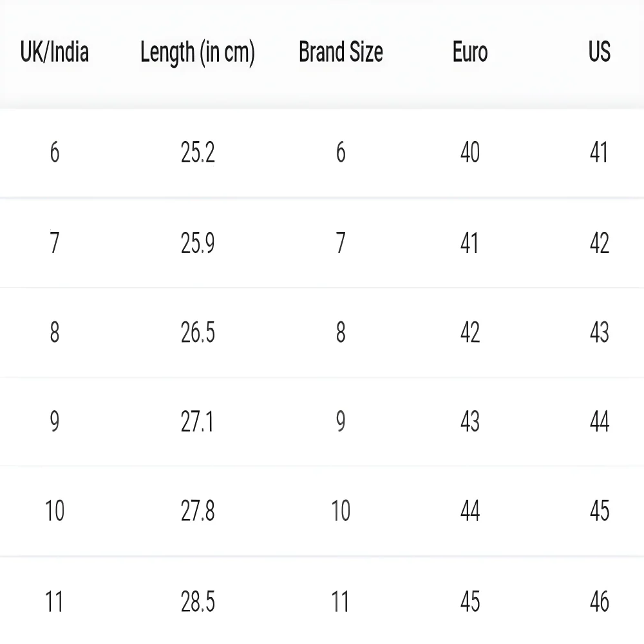Select the US column header
The height and width of the screenshot is (644, 644).
pos(599,52)
